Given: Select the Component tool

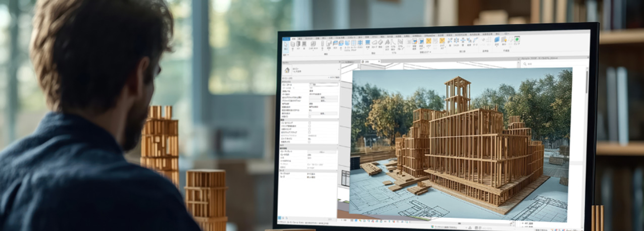Looking at the screenshot, I should 313,45.
